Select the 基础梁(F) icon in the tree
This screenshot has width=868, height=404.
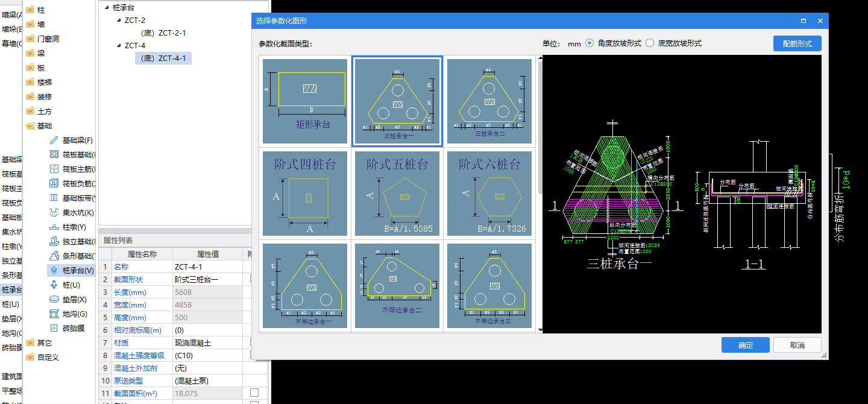click(x=54, y=140)
